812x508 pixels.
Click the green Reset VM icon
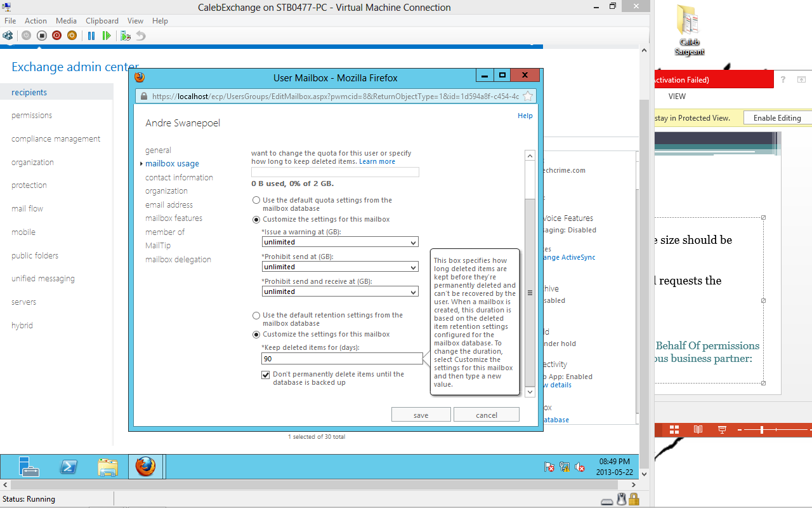[x=107, y=36]
